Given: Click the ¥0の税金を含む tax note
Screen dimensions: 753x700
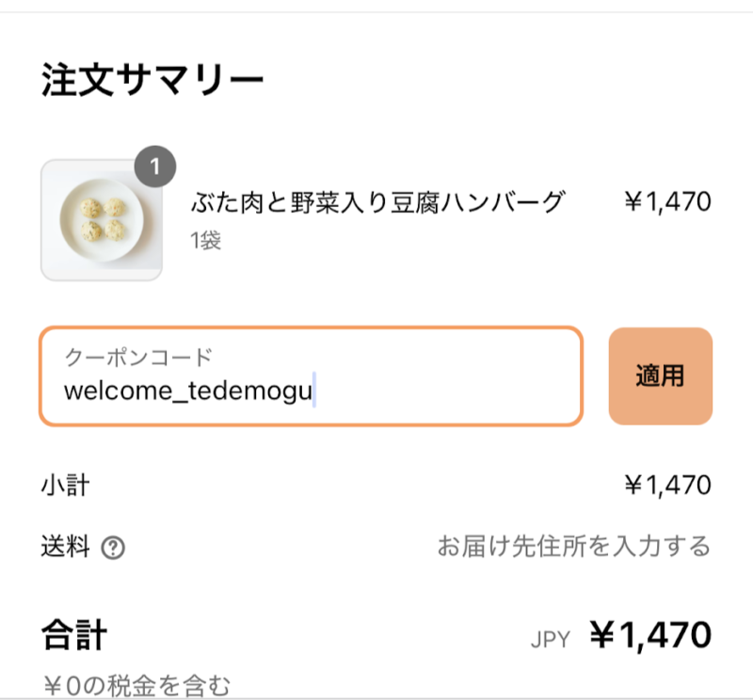Looking at the screenshot, I should pyautogui.click(x=137, y=686).
